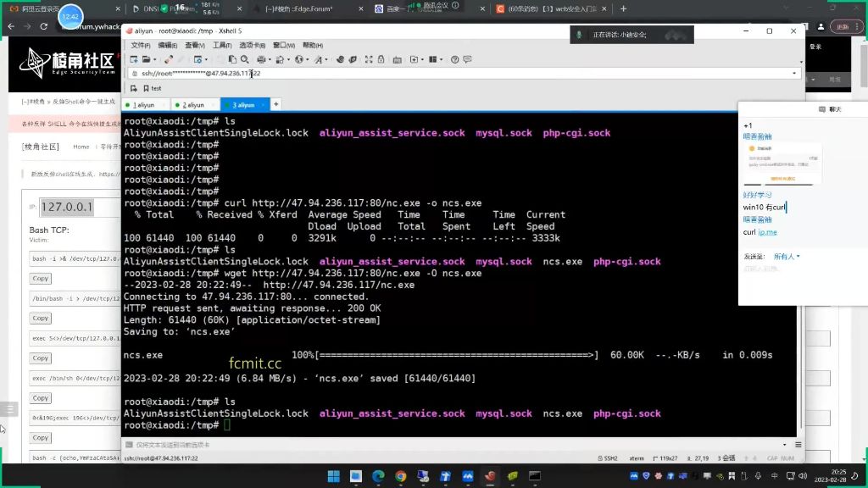Open Google Chrome from the taskbar
This screenshot has height=488, width=868.
[401, 476]
